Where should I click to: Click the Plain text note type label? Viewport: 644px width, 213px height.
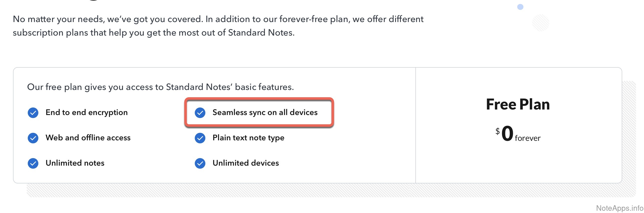248,138
